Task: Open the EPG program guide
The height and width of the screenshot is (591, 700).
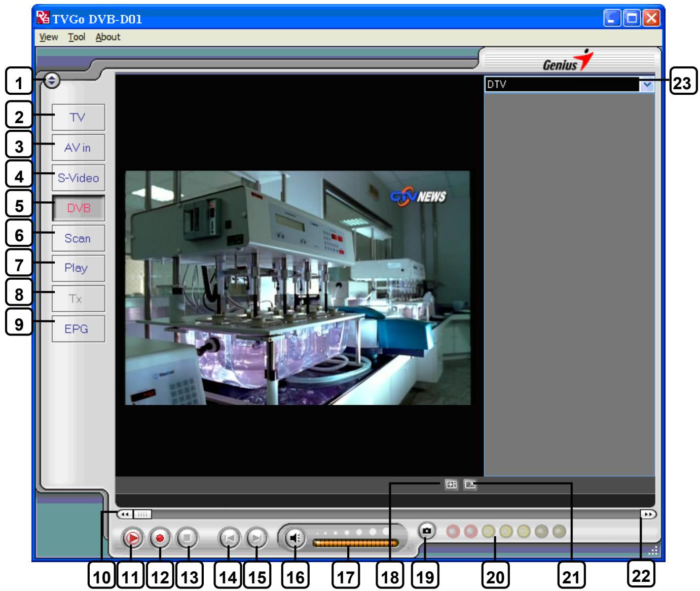Action: tap(79, 329)
